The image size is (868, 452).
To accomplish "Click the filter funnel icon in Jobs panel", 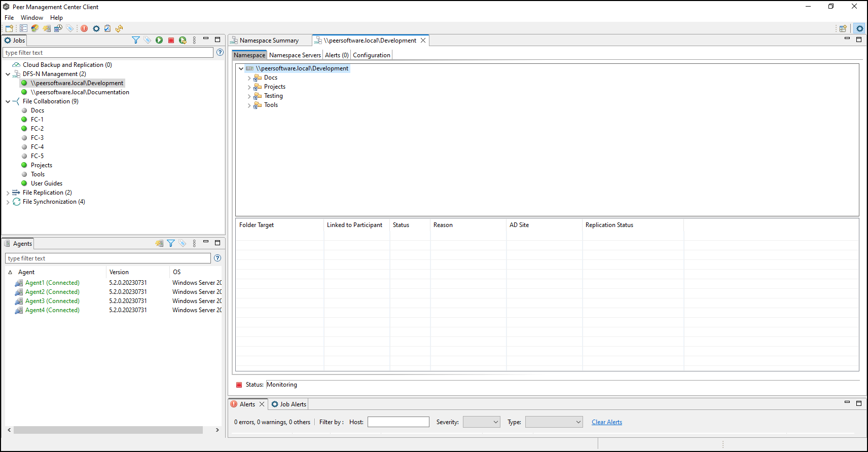I will pos(135,40).
